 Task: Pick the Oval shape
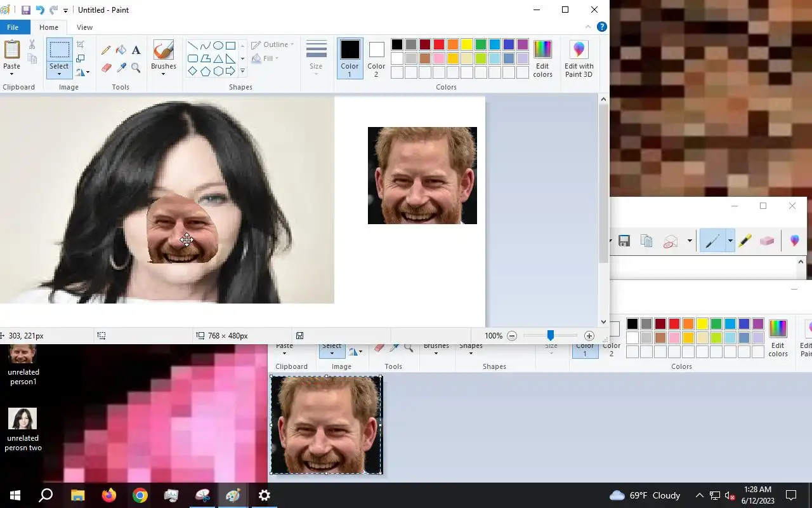218,46
